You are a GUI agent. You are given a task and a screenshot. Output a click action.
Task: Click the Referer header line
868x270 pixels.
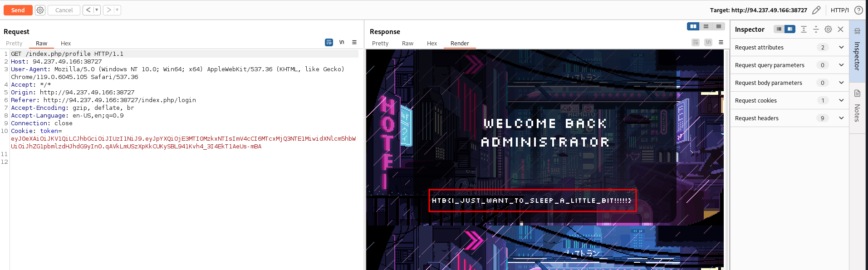click(103, 100)
